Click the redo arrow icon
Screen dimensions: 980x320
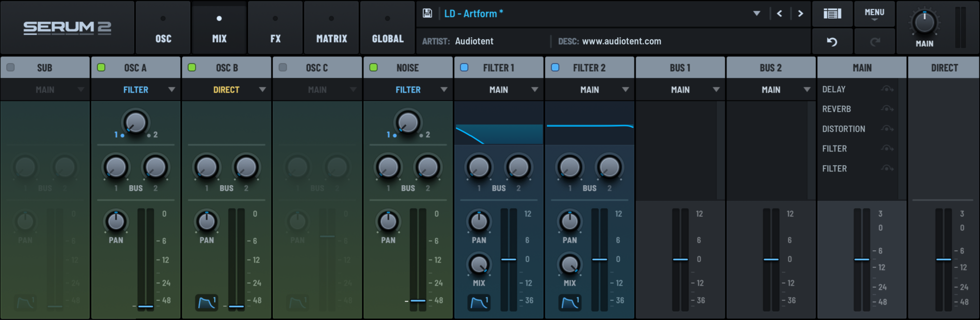click(x=875, y=42)
